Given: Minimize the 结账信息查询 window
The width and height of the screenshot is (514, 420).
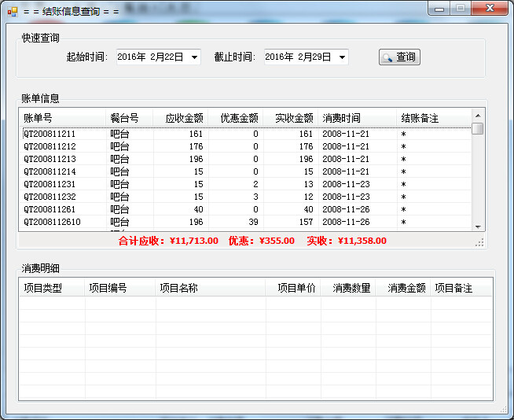Looking at the screenshot, I should pos(439,9).
